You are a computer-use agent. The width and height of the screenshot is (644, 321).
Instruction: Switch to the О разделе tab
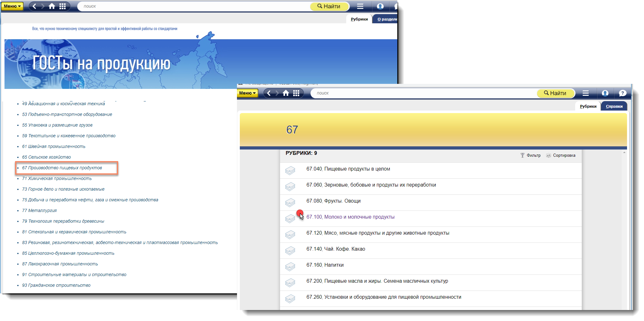click(387, 19)
